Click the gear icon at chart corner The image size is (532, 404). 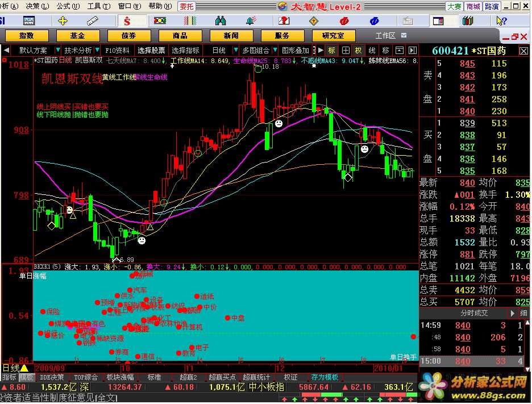click(x=4, y=60)
